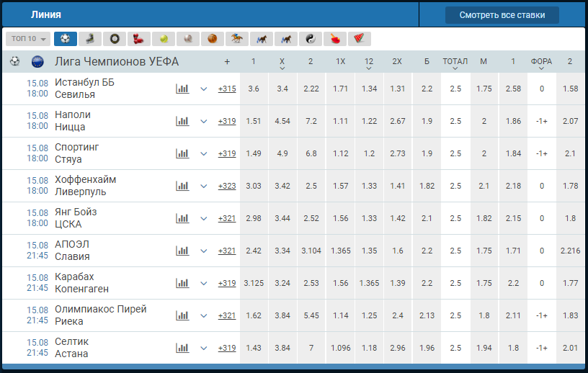Open statistics chart for Наполи – Ницца

pos(182,121)
